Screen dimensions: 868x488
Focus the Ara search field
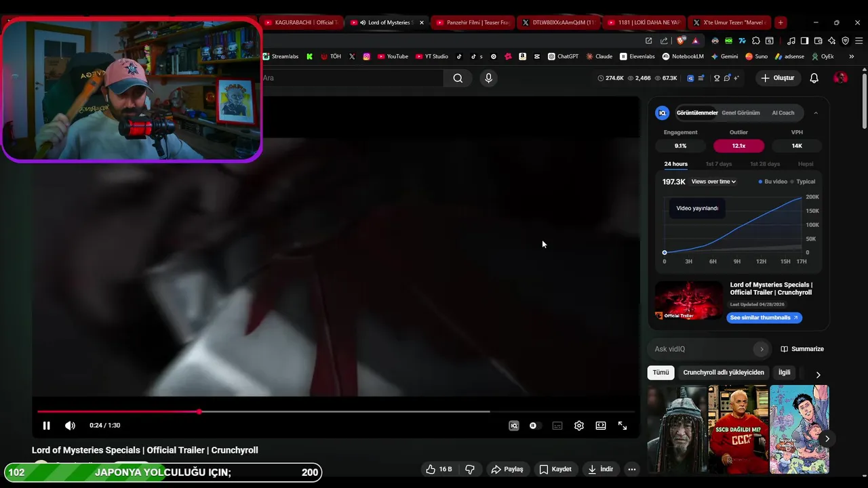click(x=353, y=78)
